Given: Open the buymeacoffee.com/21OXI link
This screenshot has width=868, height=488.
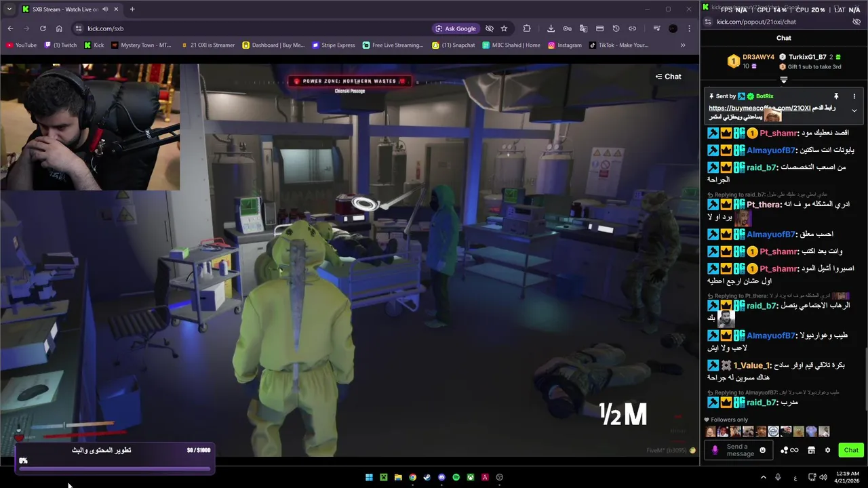Looking at the screenshot, I should pos(759,108).
